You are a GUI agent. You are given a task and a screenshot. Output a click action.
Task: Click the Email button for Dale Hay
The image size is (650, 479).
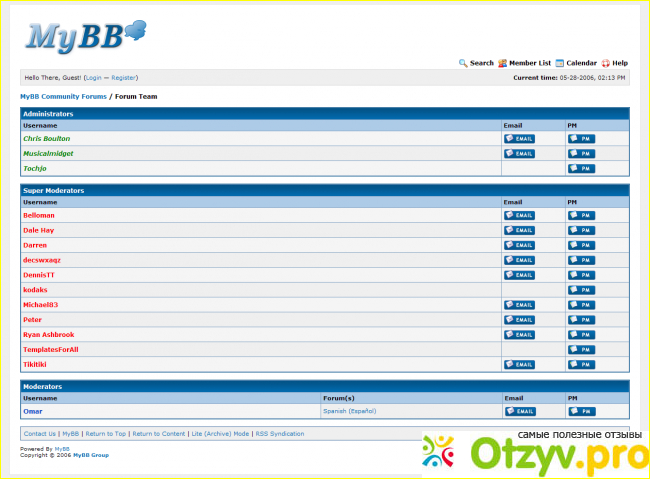pos(519,230)
